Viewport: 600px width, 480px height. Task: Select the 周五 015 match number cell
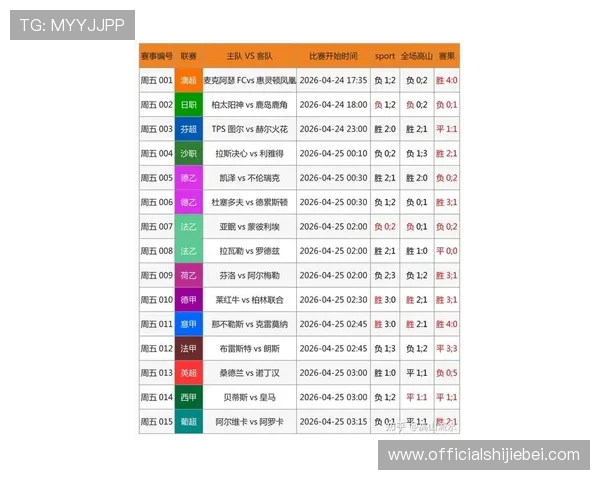(x=157, y=422)
